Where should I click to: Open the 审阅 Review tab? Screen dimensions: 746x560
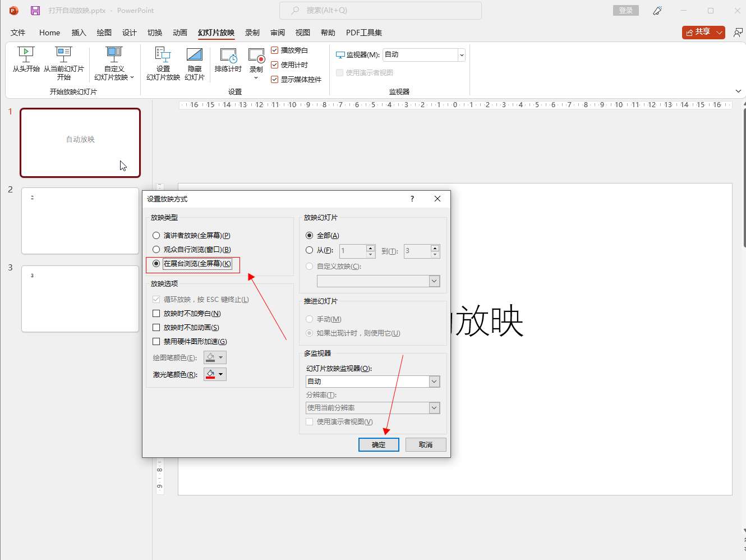278,33
